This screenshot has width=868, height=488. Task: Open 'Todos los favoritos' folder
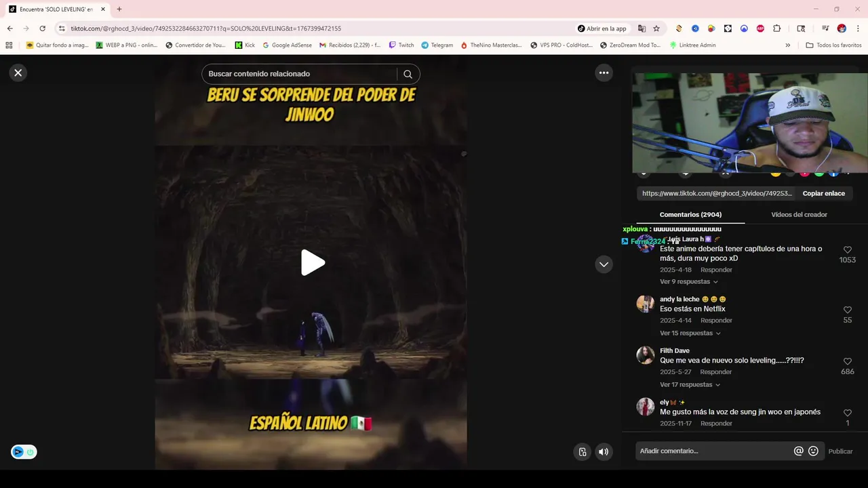tap(833, 45)
